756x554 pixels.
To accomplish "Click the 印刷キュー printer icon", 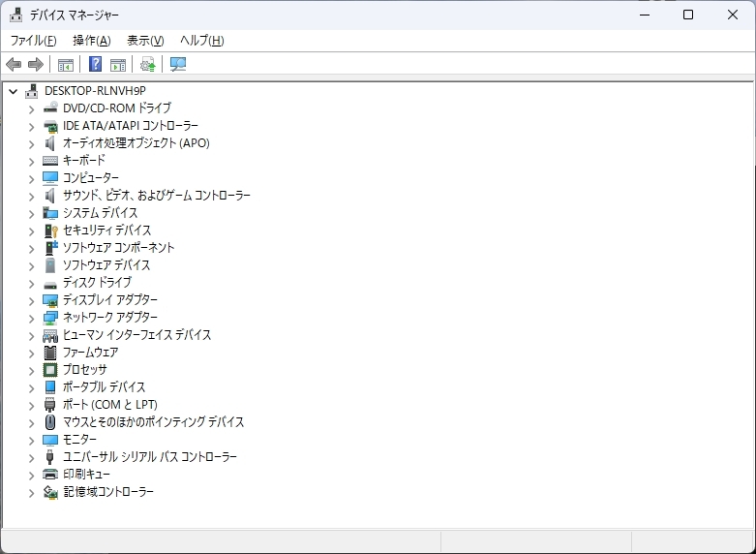I will [50, 475].
